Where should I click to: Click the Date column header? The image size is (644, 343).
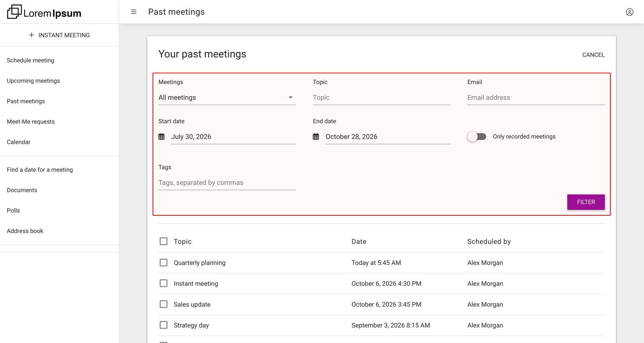(x=359, y=241)
